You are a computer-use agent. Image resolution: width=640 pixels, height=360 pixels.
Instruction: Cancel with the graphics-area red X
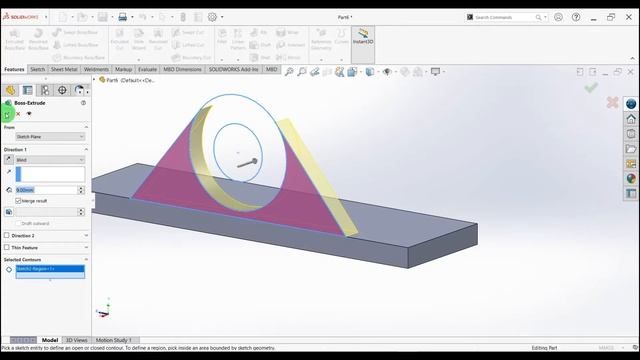612,102
